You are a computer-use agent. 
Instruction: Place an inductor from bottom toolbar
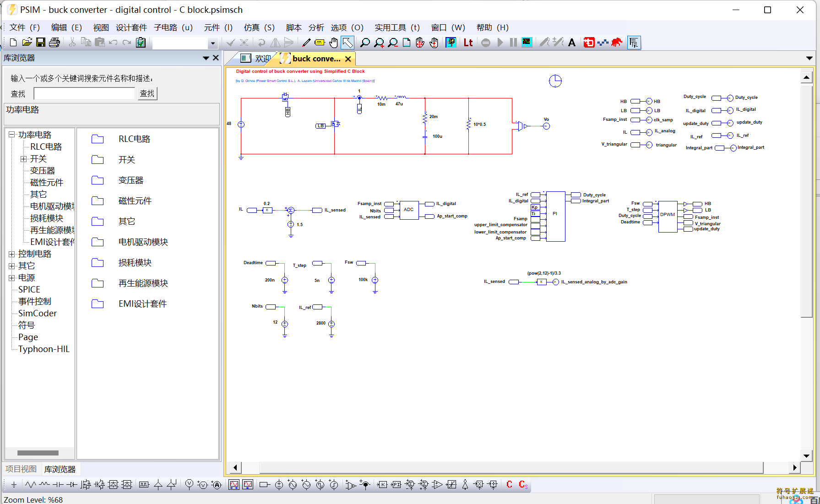click(x=44, y=485)
